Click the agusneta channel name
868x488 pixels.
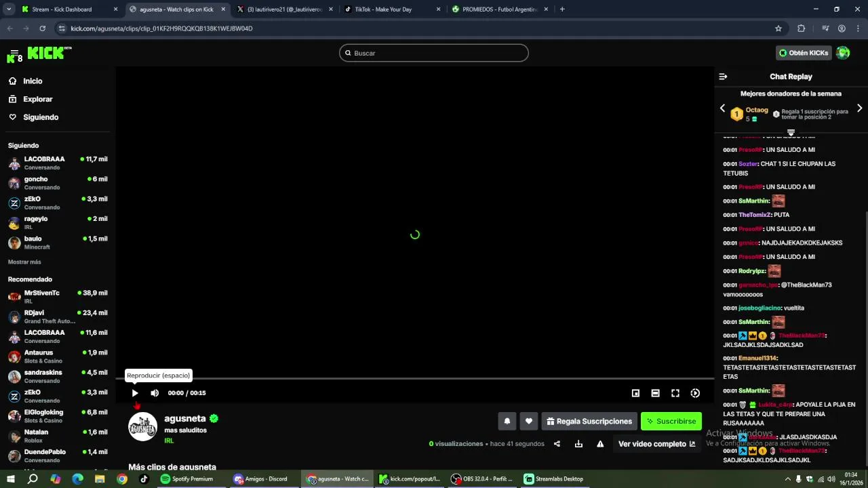[185, 418]
